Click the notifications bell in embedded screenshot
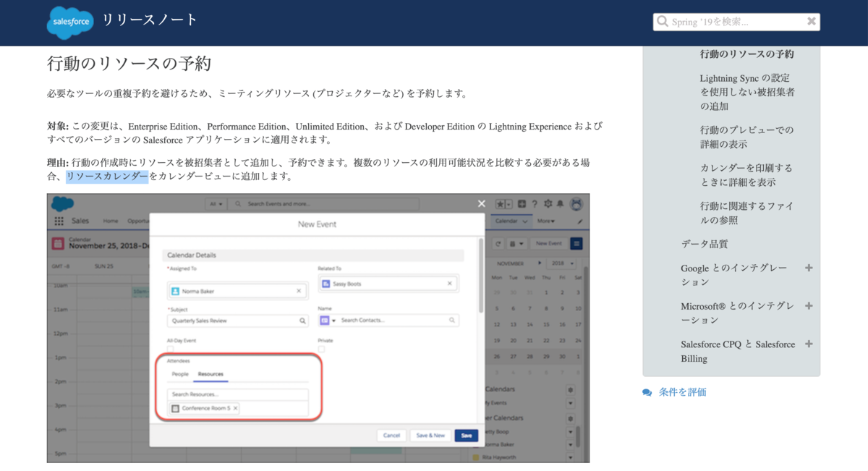The width and height of the screenshot is (868, 471). pos(560,204)
